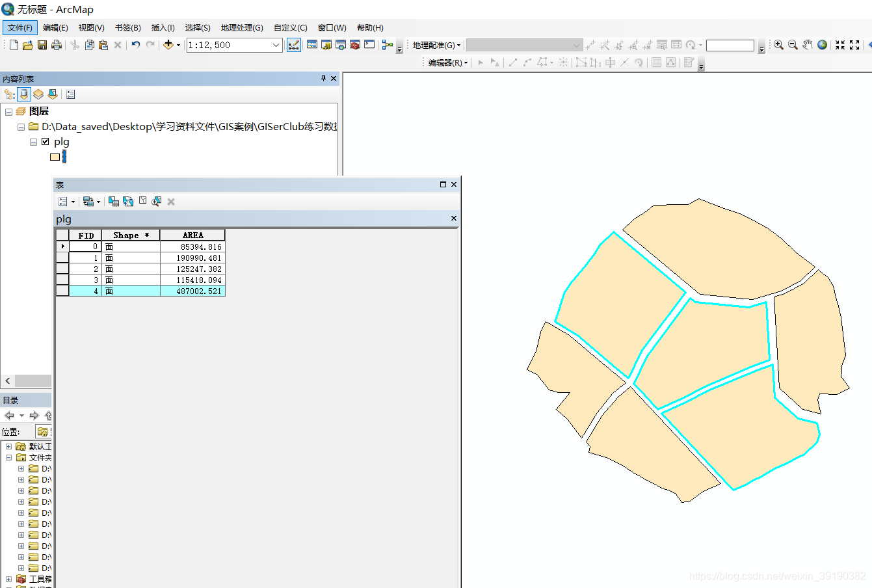872x588 pixels.
Task: Open the Python window icon
Action: pos(369,45)
